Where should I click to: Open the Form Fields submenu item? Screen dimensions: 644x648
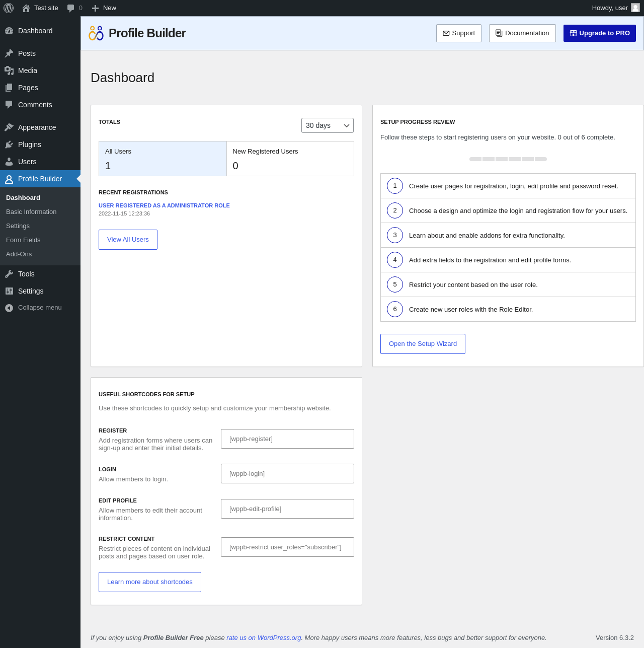23,240
